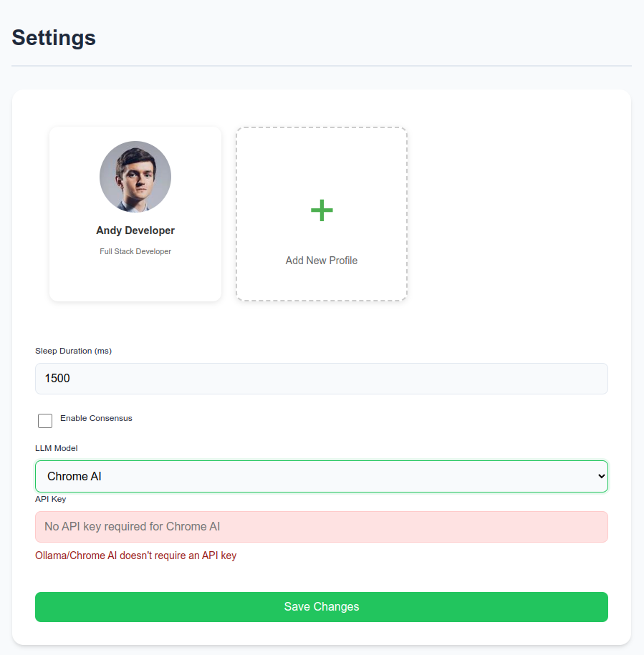Select the Chrome AI option text
The height and width of the screenshot is (655, 644).
75,476
